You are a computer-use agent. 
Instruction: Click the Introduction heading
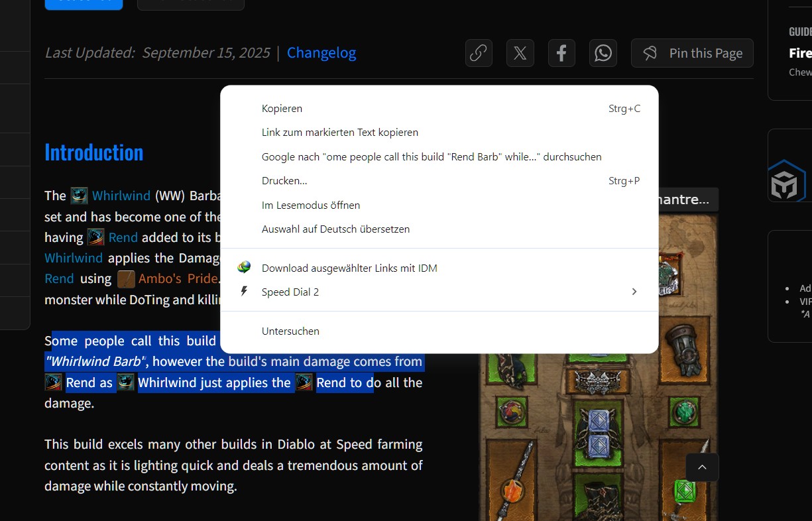click(x=94, y=152)
